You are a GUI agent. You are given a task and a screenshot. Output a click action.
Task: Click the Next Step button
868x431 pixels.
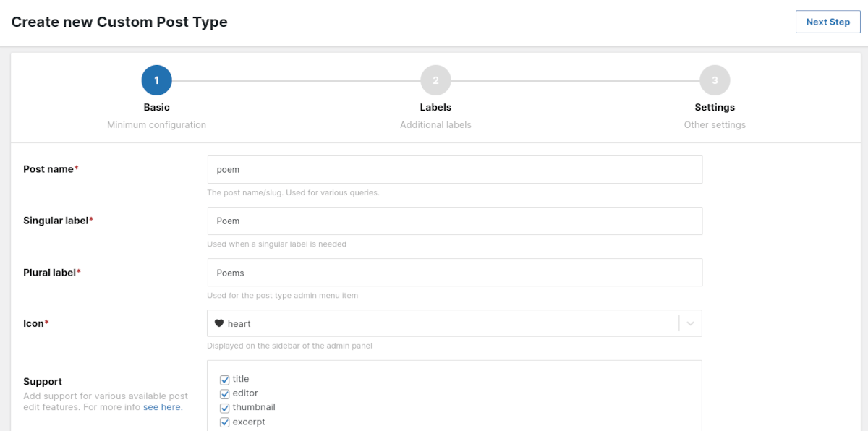pyautogui.click(x=827, y=22)
